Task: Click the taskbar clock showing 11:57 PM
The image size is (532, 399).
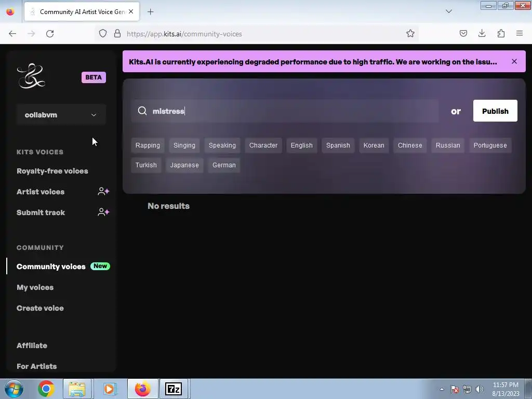Action: [506, 389]
